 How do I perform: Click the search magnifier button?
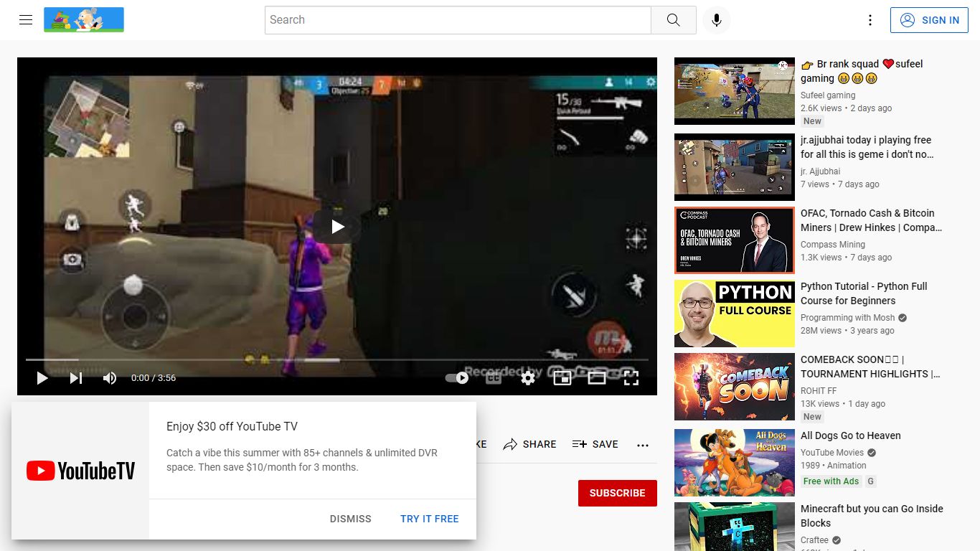[x=673, y=20]
